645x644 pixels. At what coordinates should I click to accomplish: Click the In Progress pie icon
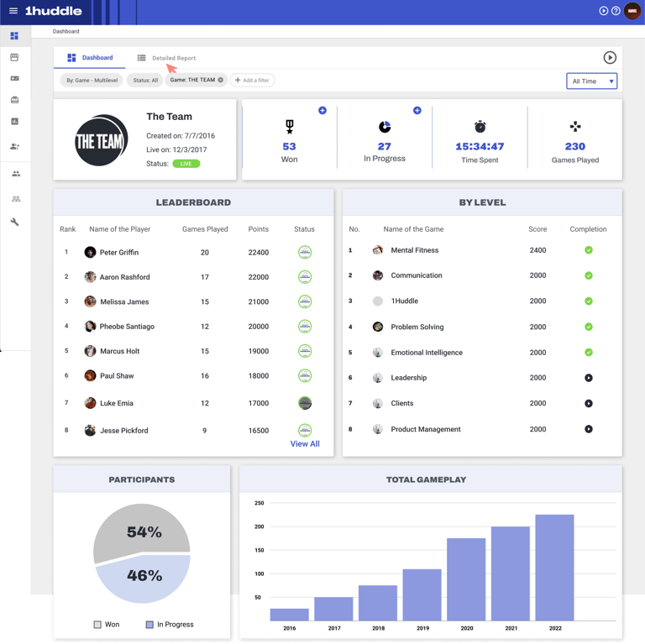(x=385, y=127)
